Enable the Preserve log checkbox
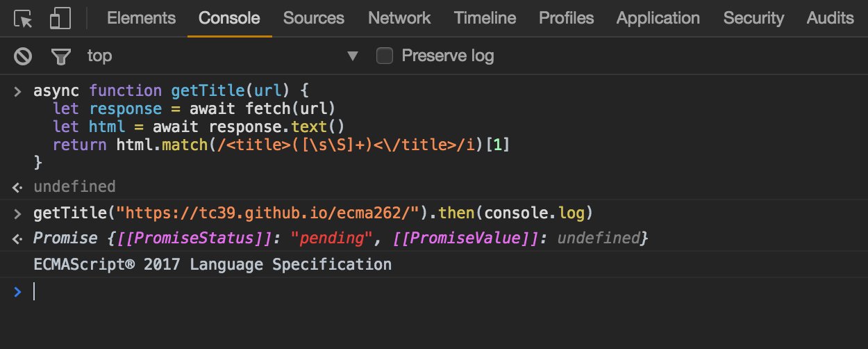868x349 pixels. pyautogui.click(x=384, y=56)
